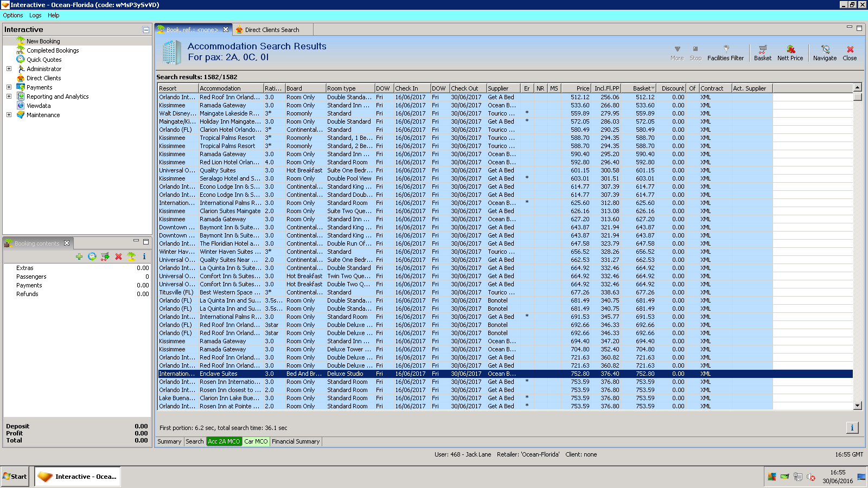Click the cart with green arrow icon
The height and width of the screenshot is (488, 868).
pyautogui.click(x=105, y=256)
